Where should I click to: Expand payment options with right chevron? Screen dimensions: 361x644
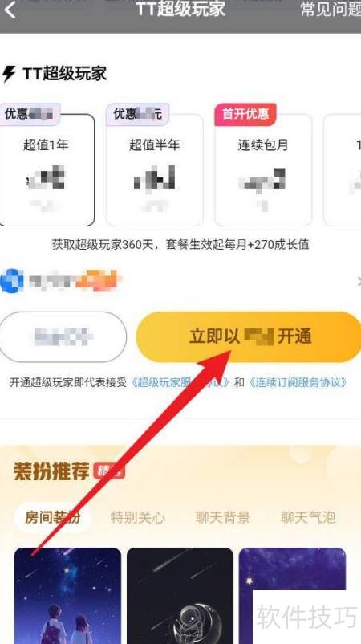(359, 281)
